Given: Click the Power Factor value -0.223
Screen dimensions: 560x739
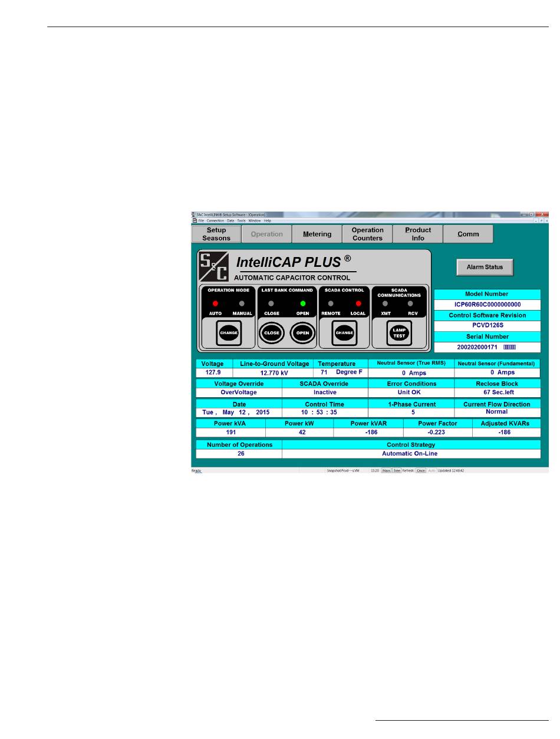Looking at the screenshot, I should coord(437,432).
